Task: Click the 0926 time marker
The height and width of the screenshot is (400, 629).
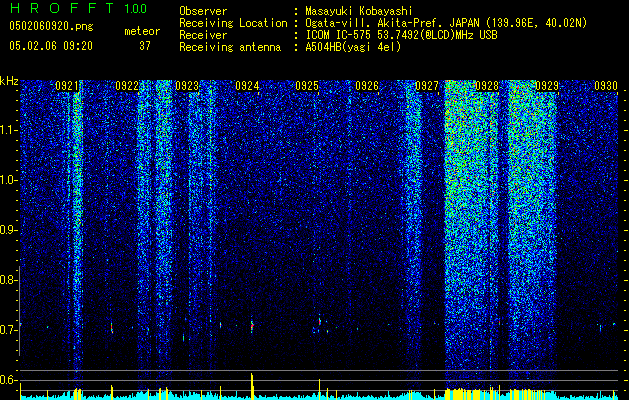Action: point(367,86)
